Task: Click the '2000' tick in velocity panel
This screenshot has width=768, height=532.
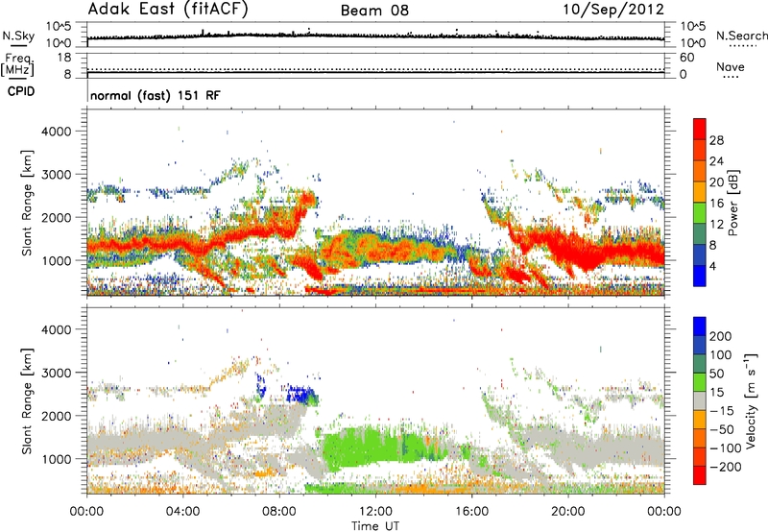Action: 57,416
